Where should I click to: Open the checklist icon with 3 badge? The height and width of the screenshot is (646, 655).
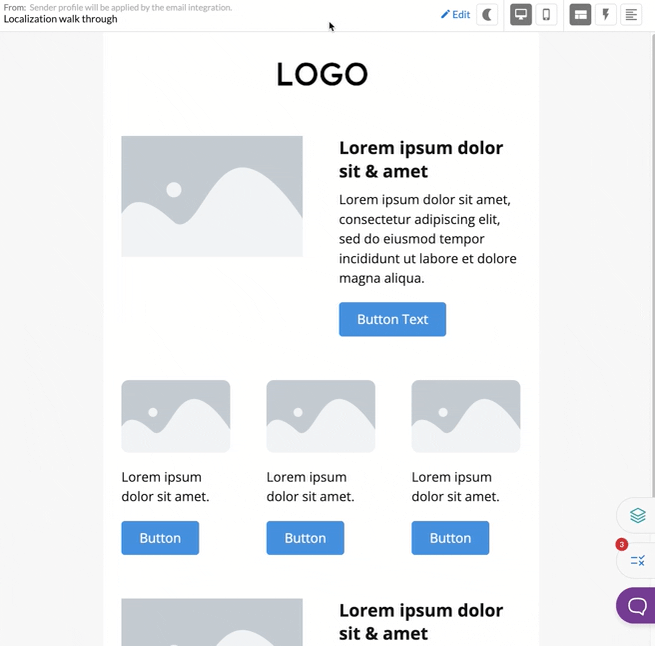point(637,560)
